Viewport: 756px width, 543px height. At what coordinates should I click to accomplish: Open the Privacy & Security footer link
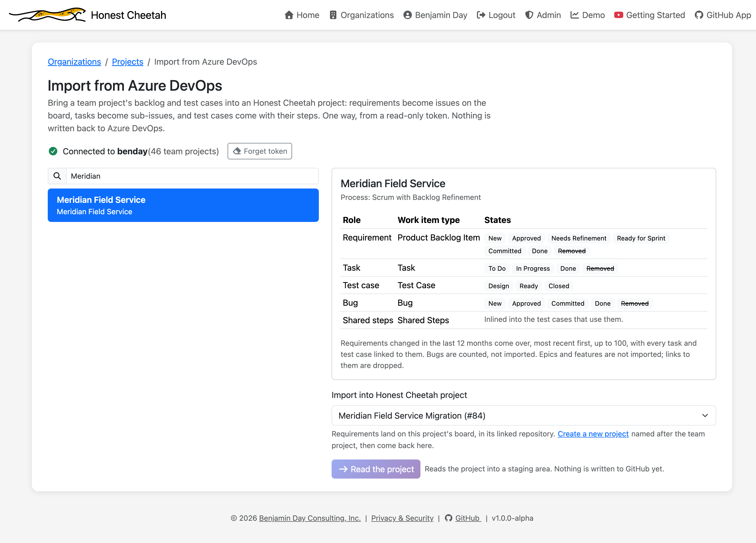[x=402, y=518]
